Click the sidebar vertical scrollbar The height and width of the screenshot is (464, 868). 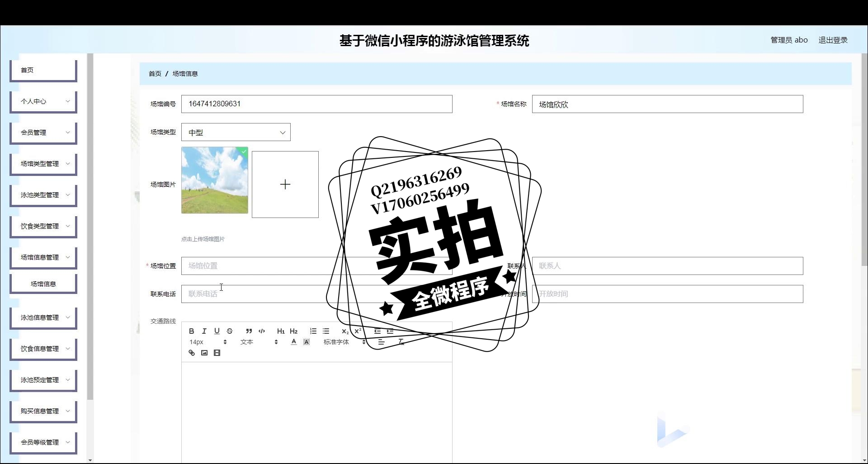(90, 226)
